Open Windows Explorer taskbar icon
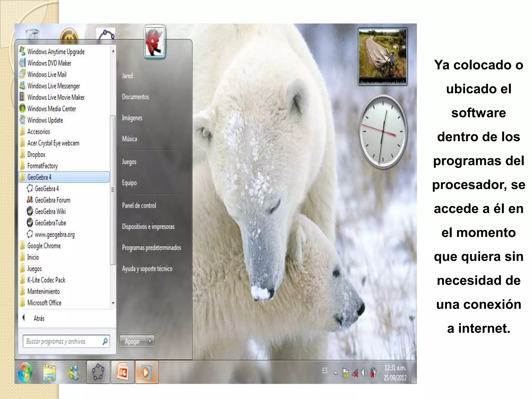The image size is (532, 399). pyautogui.click(x=49, y=373)
